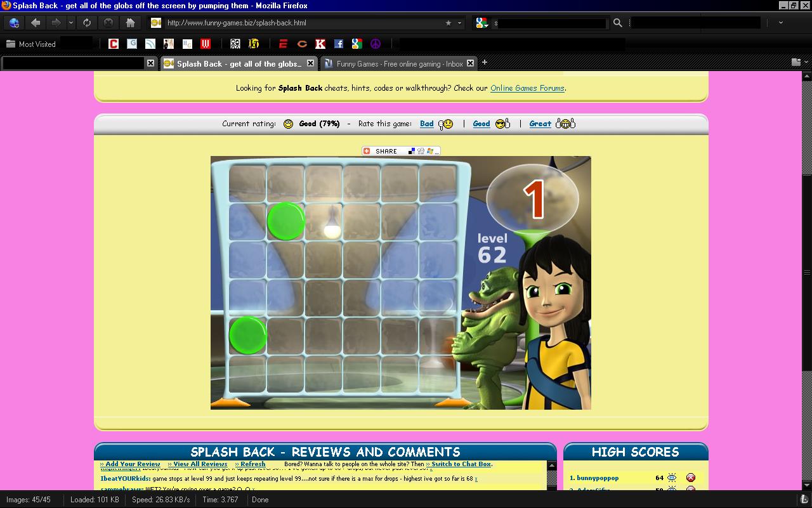View bunnypoppop's score with eye icon

[x=672, y=478]
